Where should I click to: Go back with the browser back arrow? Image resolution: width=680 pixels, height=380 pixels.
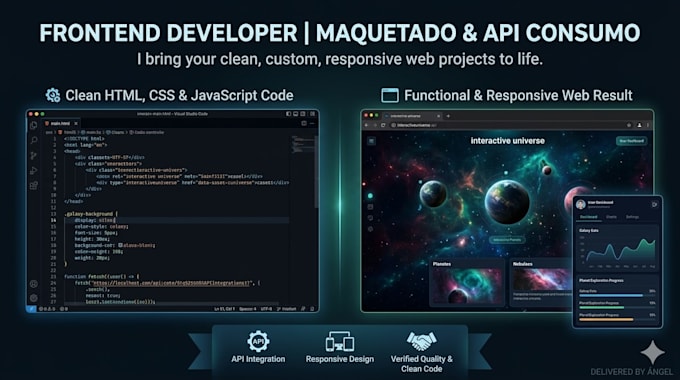coord(366,125)
